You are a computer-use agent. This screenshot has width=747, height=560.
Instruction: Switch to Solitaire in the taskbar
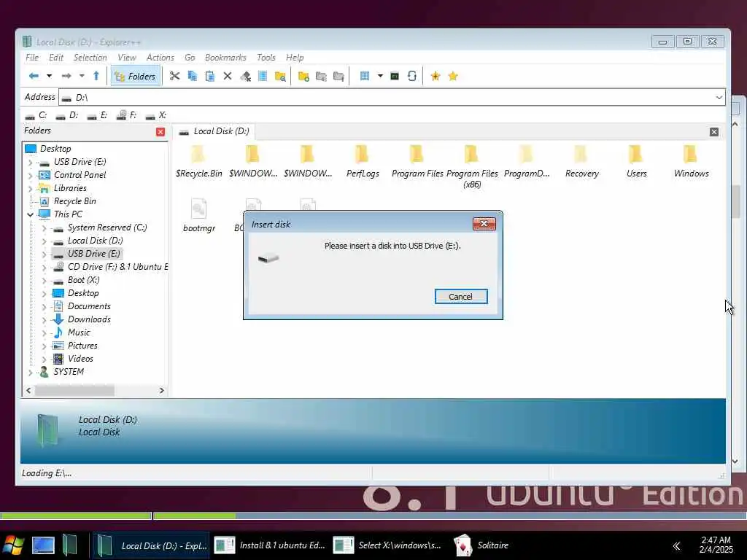pyautogui.click(x=481, y=545)
